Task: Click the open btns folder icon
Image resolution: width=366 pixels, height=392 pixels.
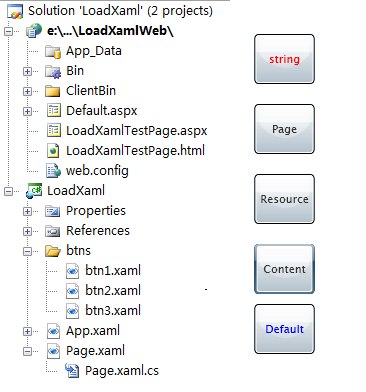Action: click(53, 251)
